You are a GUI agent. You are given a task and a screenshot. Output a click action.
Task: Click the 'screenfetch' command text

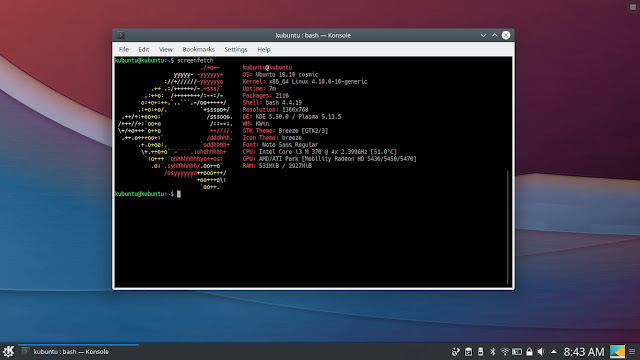pos(195,60)
